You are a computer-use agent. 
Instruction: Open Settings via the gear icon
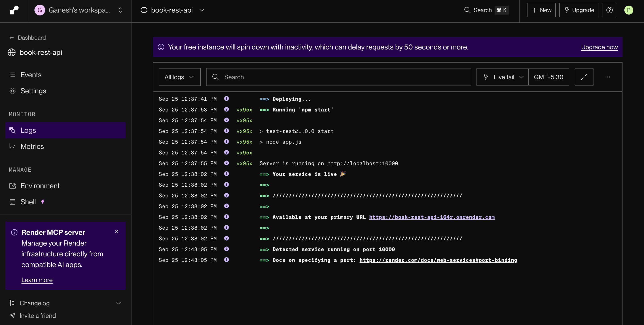pos(13,91)
